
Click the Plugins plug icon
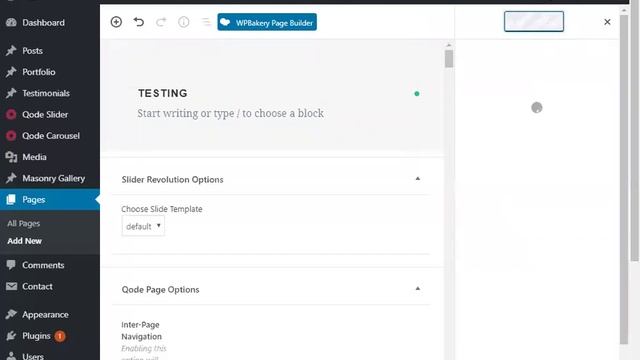11,336
